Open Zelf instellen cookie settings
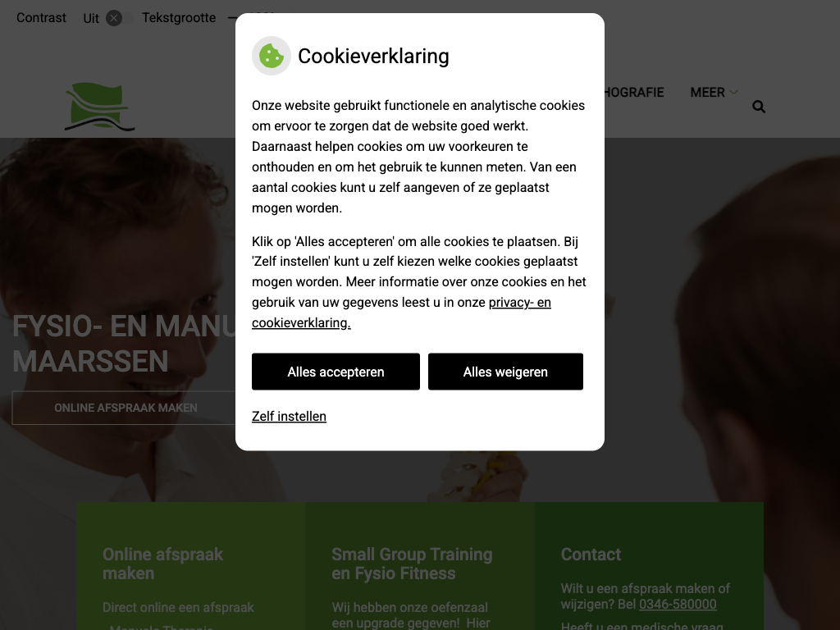840x630 pixels. (x=289, y=416)
